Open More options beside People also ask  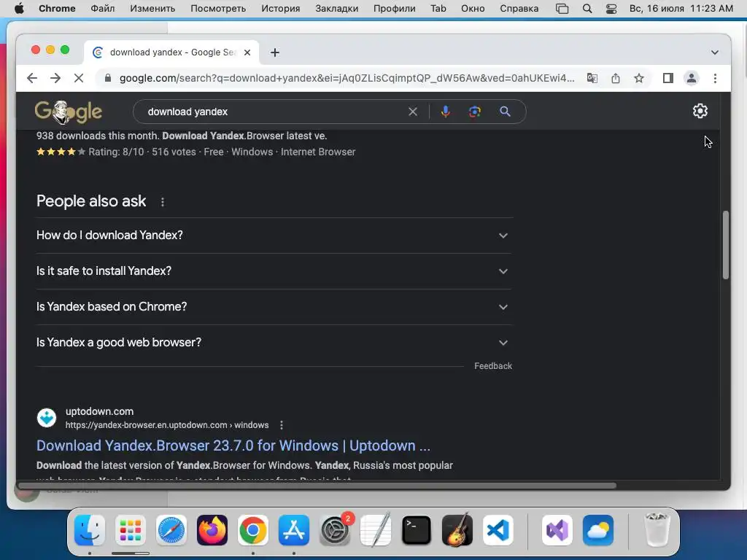163,202
